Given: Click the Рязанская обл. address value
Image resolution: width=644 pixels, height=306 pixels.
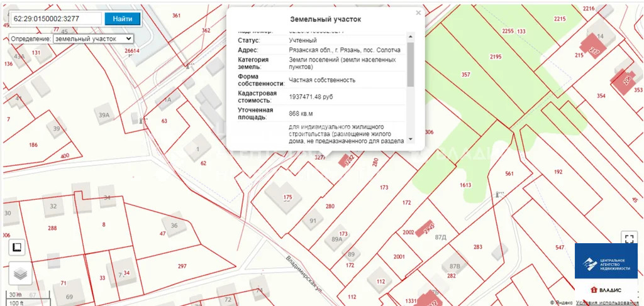Looking at the screenshot, I should tap(345, 50).
